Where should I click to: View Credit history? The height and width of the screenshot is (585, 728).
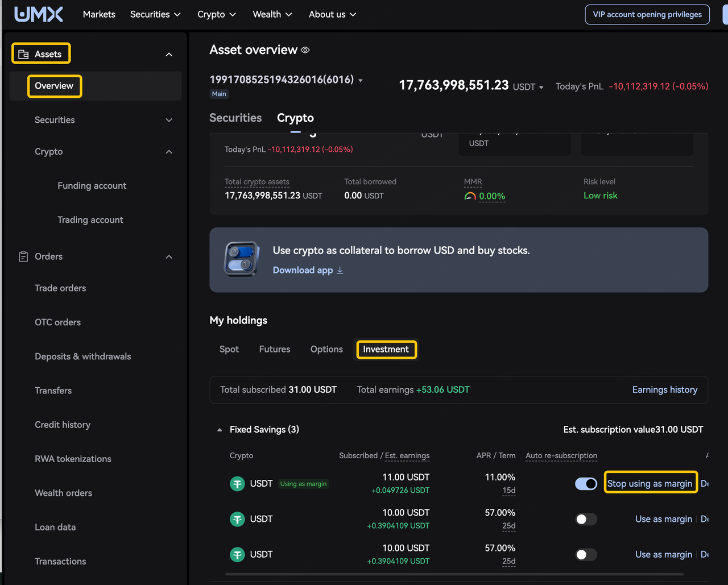pos(63,425)
